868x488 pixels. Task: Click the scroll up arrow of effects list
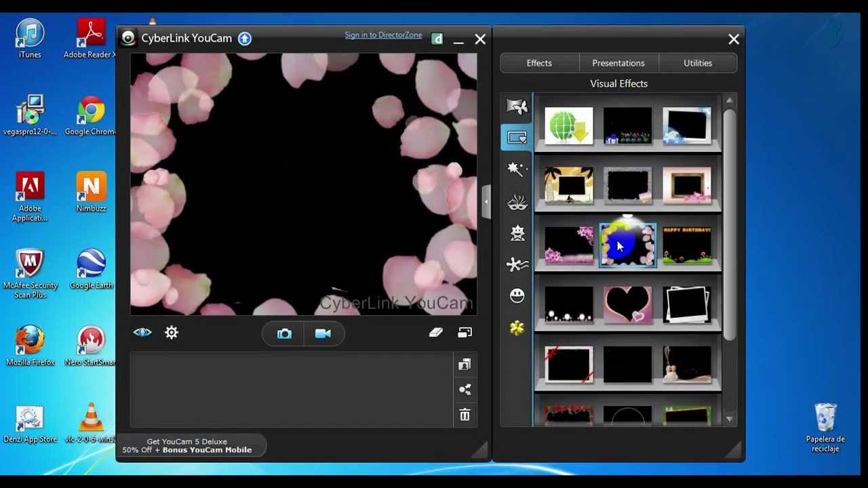click(730, 101)
